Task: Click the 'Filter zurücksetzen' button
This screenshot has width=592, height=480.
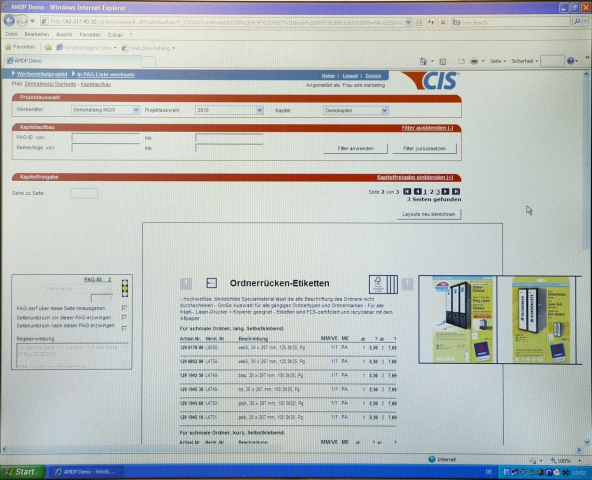Action: [424, 148]
